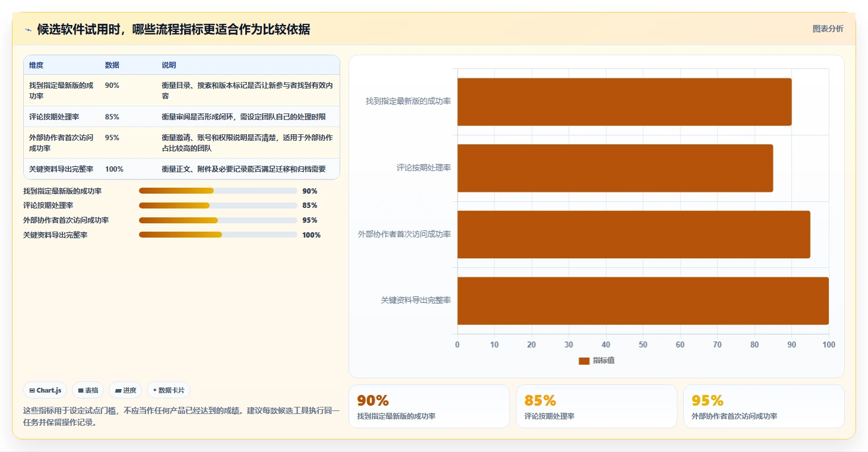Click table cell 外部协作者首次访问成功率

[x=62, y=143]
